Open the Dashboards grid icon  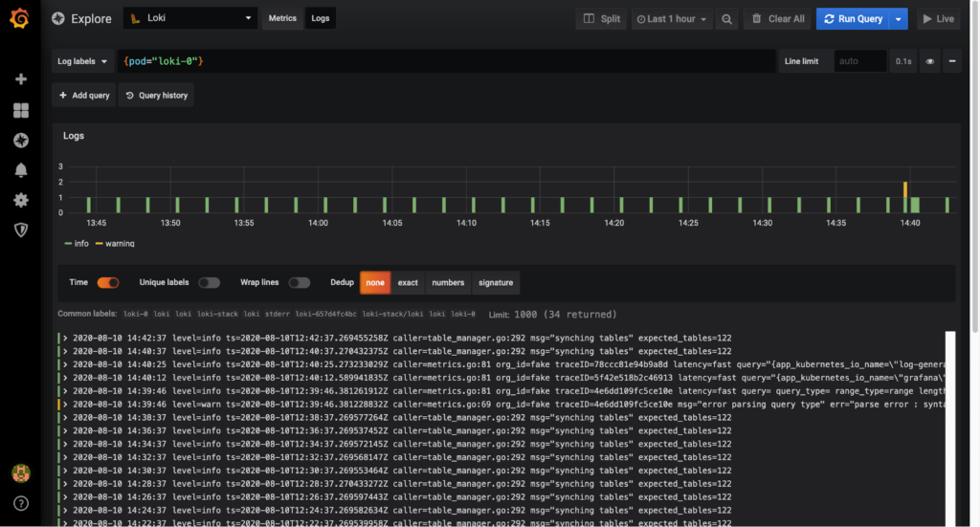(20, 110)
